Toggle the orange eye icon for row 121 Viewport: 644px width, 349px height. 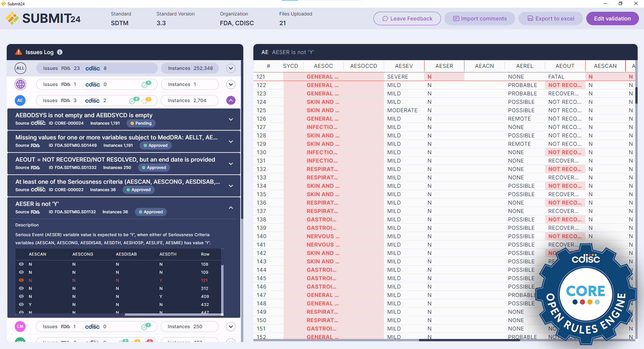click(21, 280)
